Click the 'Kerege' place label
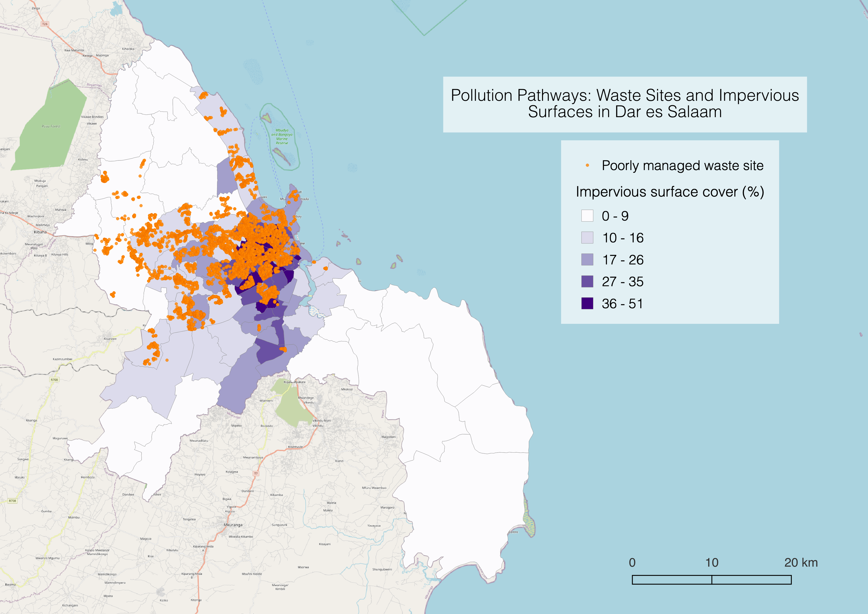The image size is (868, 614). tap(87, 55)
